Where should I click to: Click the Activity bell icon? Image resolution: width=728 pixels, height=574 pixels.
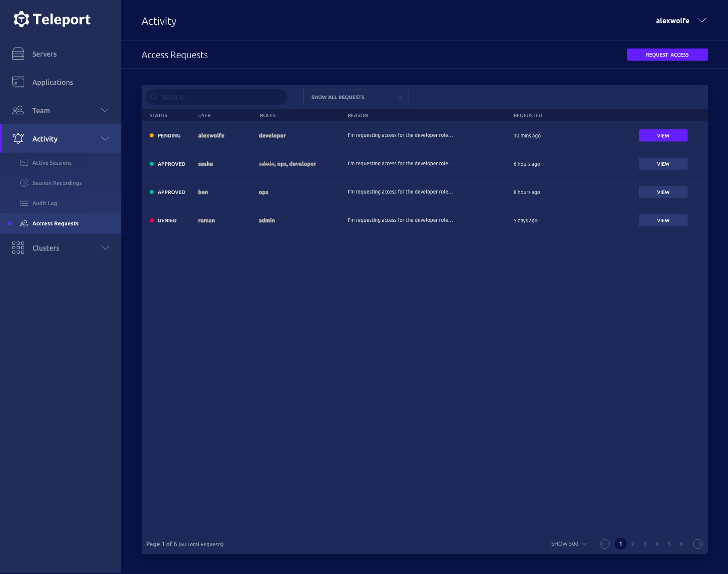18,138
